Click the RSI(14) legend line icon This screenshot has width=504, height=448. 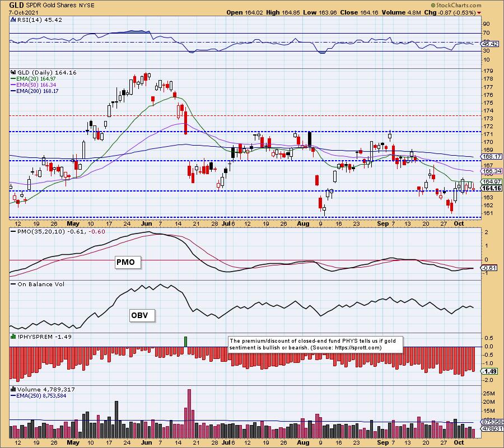pyautogui.click(x=13, y=20)
